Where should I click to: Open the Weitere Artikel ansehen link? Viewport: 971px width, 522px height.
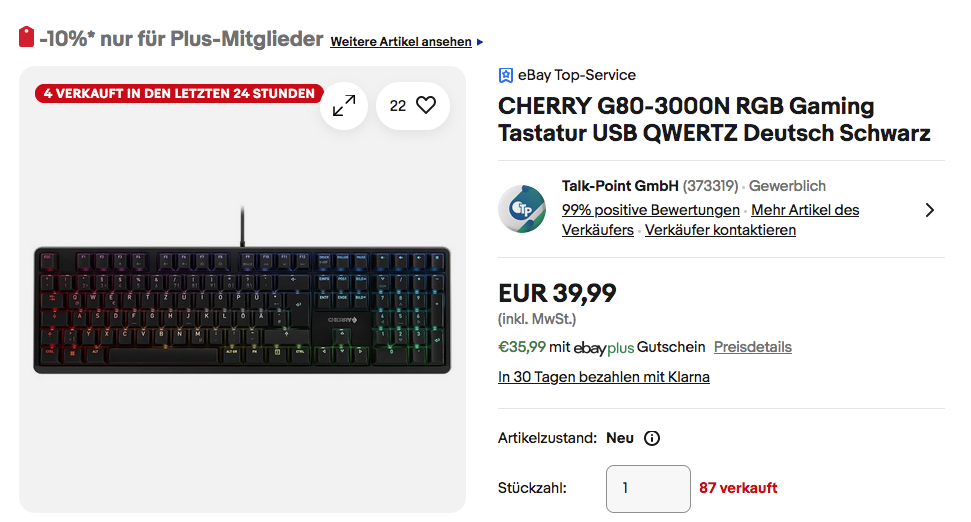click(x=400, y=42)
